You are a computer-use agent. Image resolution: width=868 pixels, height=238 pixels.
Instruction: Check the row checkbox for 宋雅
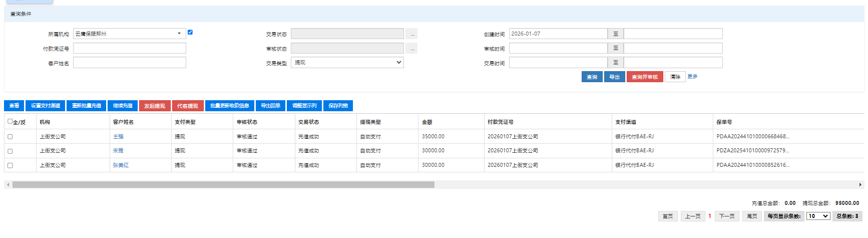click(x=10, y=151)
